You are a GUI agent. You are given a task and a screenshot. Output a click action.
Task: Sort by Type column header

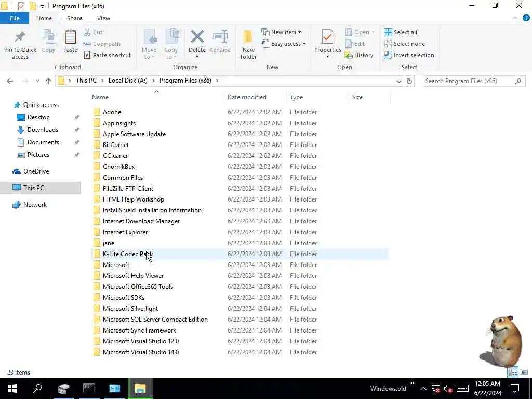click(x=296, y=97)
